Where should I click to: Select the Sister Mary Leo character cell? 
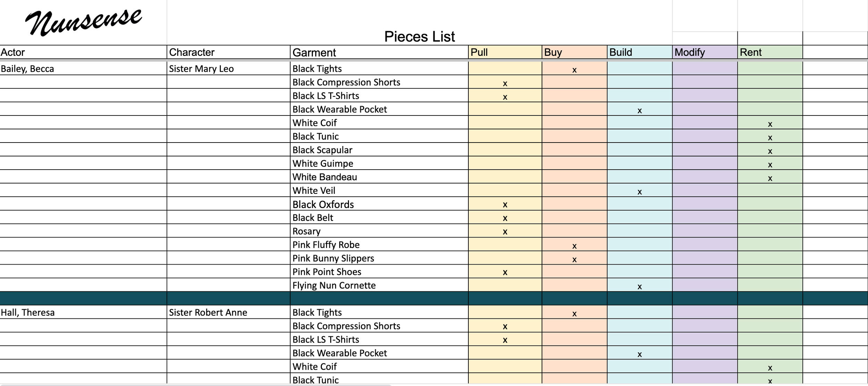(x=228, y=68)
